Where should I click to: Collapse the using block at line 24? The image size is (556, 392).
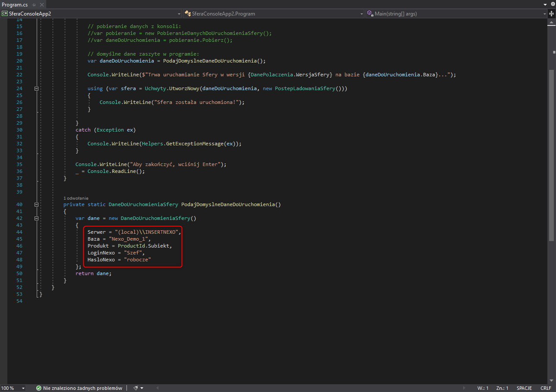tap(36, 88)
